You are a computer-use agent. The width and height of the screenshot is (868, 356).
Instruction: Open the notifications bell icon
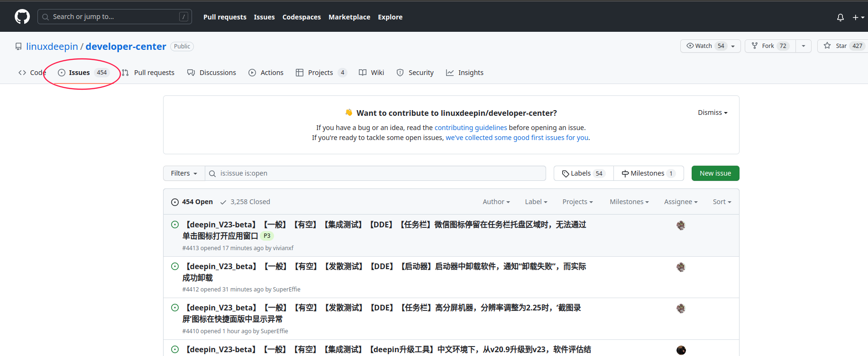point(841,17)
